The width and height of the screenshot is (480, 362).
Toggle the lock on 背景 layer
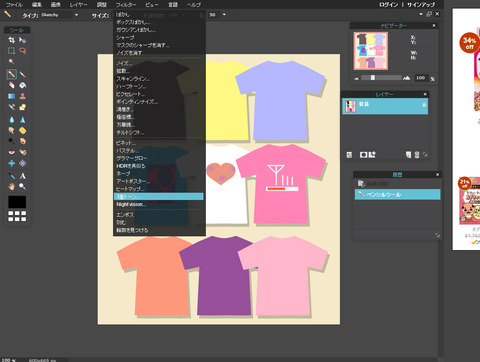point(424,105)
